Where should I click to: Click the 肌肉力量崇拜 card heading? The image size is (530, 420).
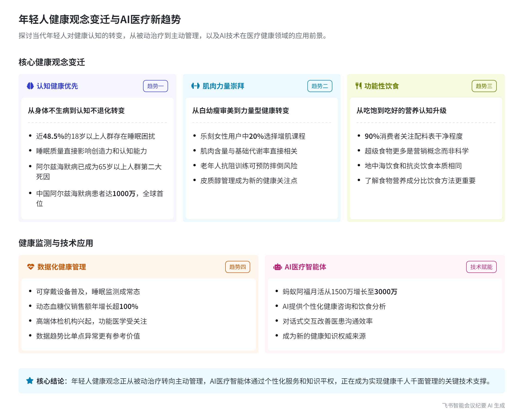pos(223,86)
